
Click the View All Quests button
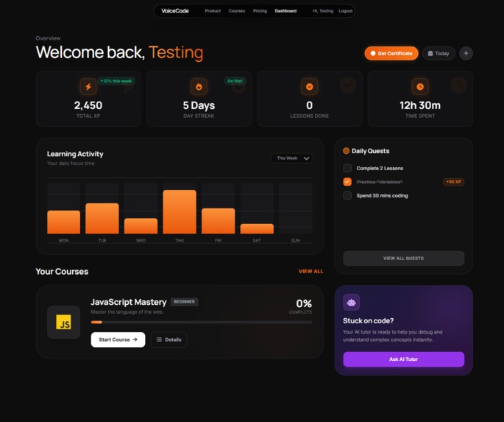pyautogui.click(x=403, y=259)
